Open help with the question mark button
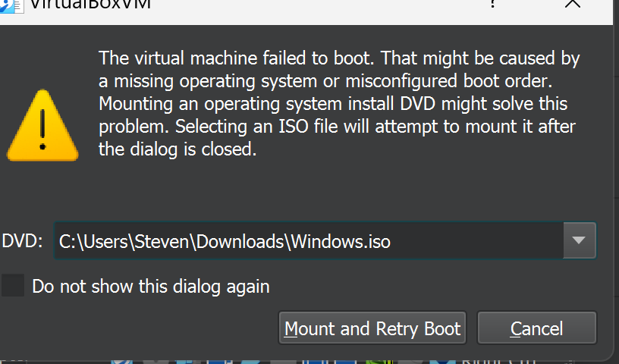Viewport: 619px width, 364px height. click(x=492, y=4)
